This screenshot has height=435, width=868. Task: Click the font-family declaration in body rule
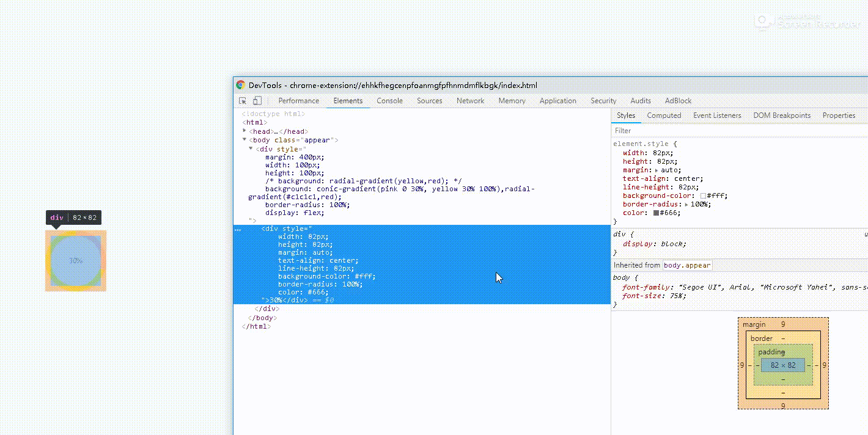point(745,287)
